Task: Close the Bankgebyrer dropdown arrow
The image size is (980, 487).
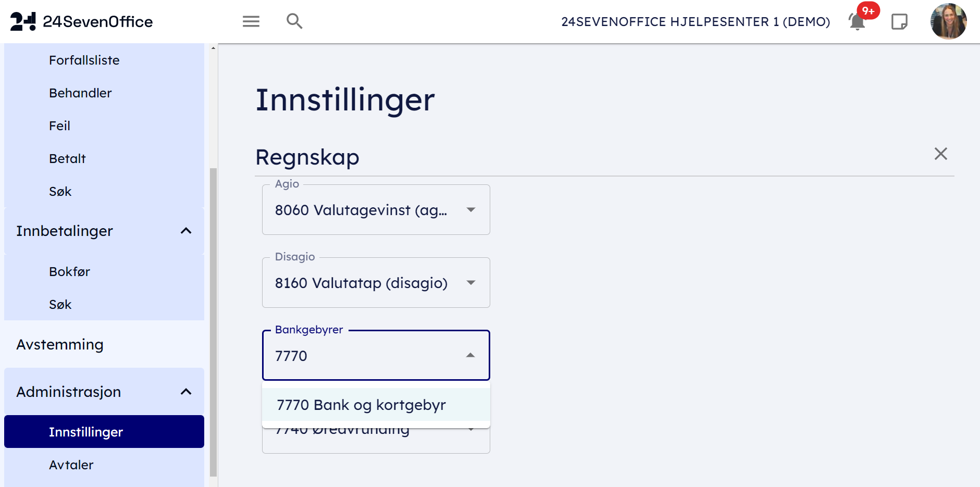Action: point(470,355)
